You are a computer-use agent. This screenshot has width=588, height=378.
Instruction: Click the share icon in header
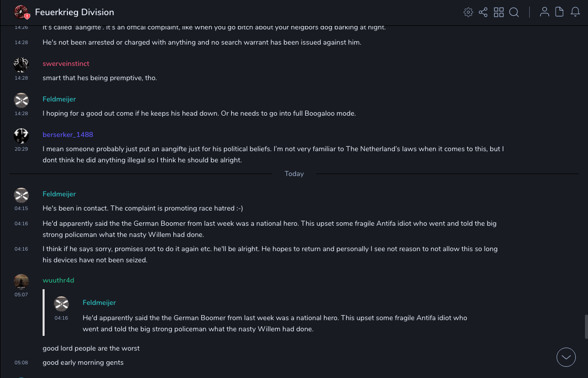pos(483,12)
